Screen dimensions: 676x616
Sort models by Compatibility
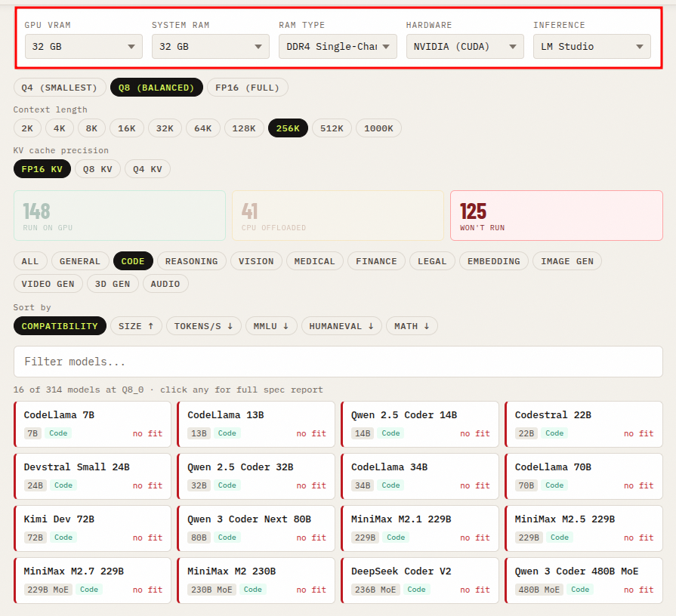(60, 326)
